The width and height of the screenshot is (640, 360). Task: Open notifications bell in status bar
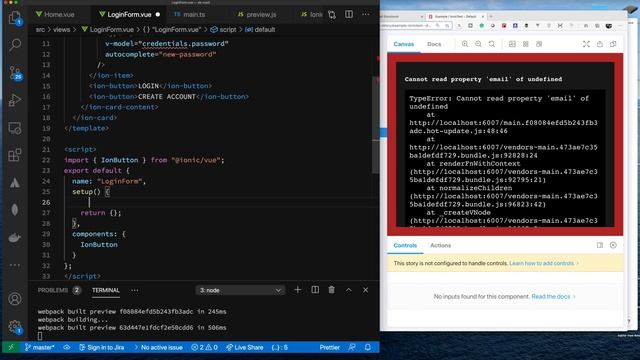point(368,347)
